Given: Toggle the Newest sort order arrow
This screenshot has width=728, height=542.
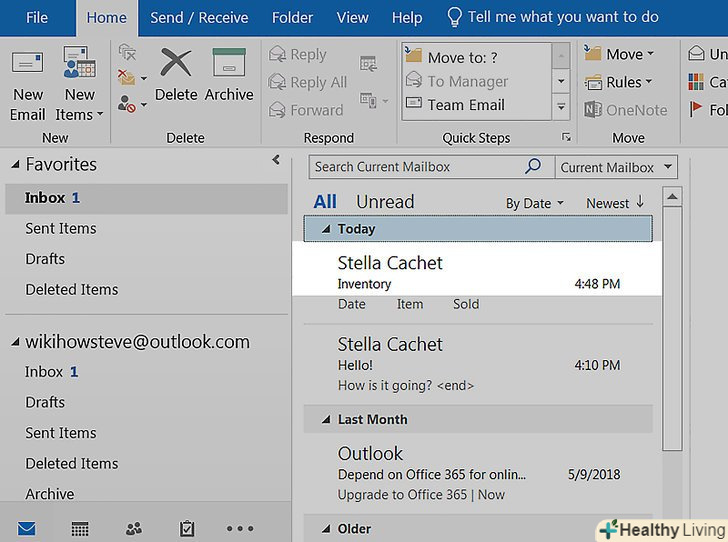Looking at the screenshot, I should coord(640,202).
